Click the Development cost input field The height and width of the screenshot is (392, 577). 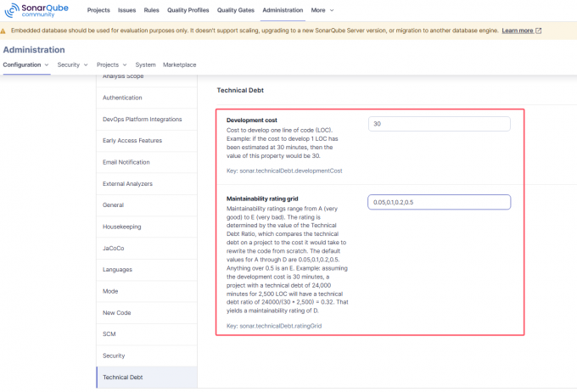(440, 124)
